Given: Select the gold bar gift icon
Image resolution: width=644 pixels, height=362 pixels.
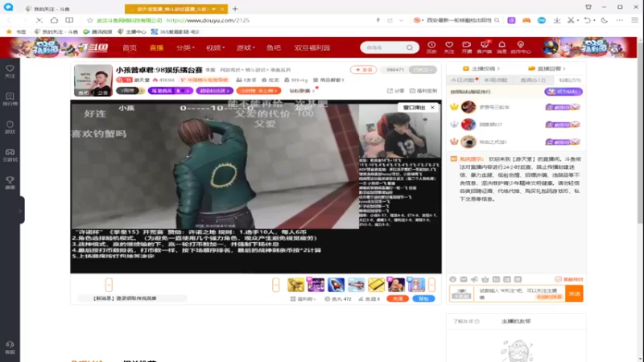Looking at the screenshot, I should [x=376, y=285].
